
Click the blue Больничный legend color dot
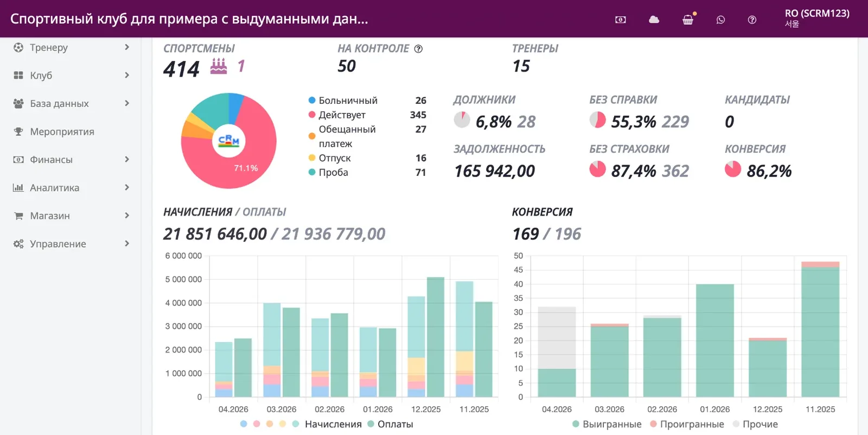click(x=312, y=100)
